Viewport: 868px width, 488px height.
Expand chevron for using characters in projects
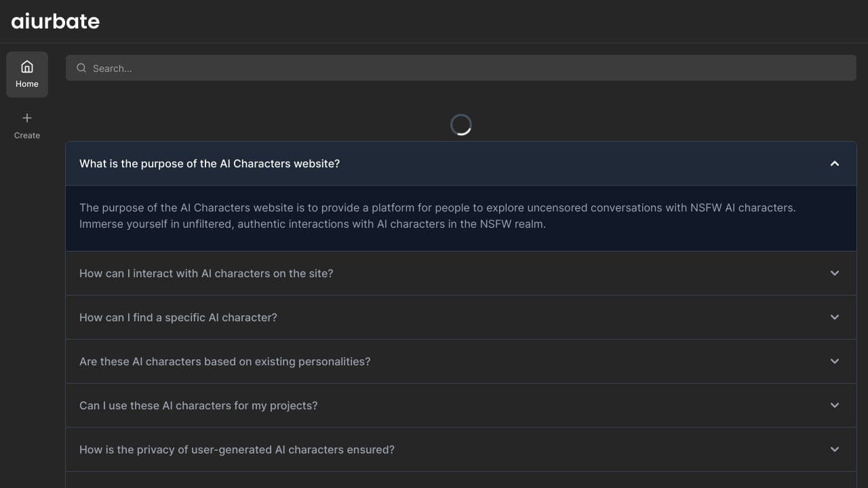pos(835,405)
